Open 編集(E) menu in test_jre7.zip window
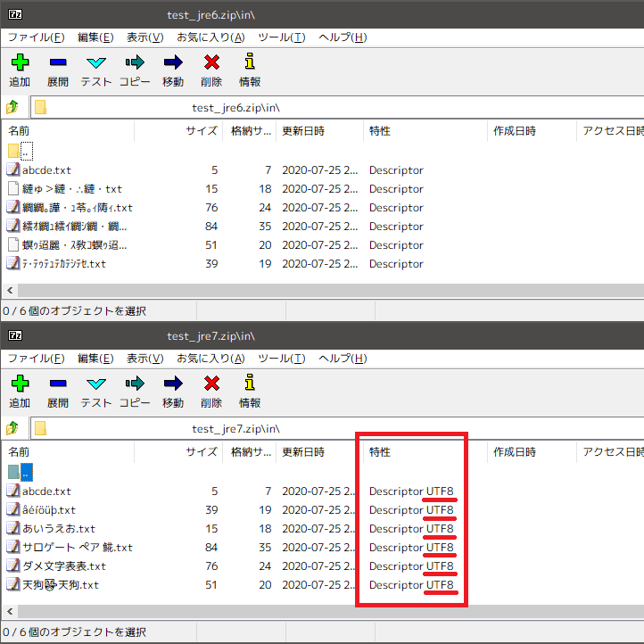This screenshot has height=644, width=644. tap(95, 359)
